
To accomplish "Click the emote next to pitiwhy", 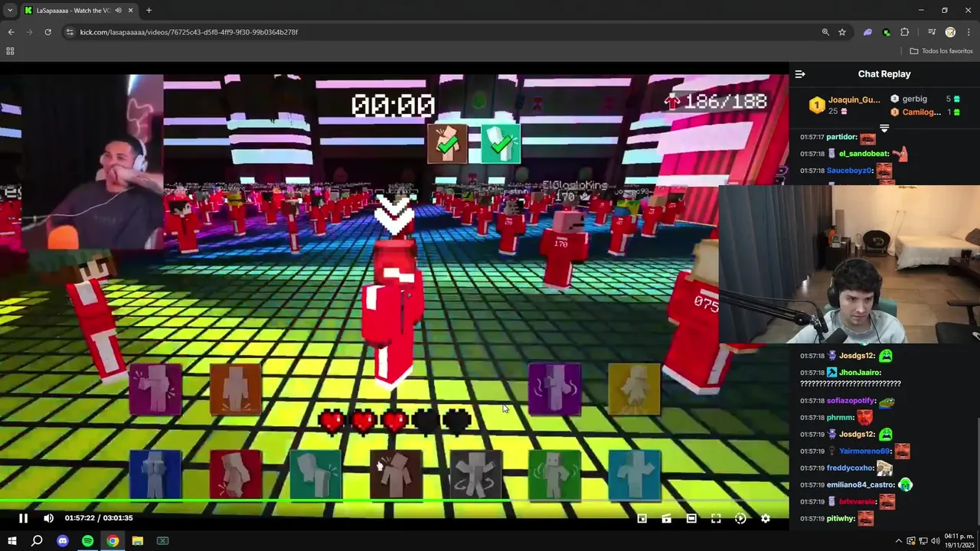I will coord(866,519).
